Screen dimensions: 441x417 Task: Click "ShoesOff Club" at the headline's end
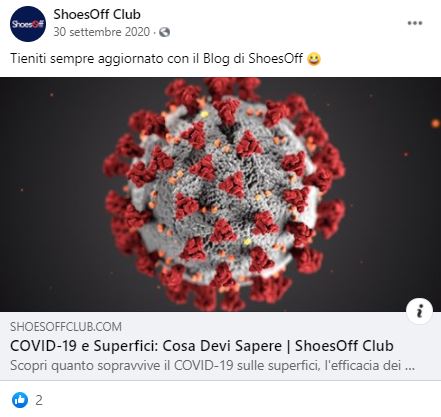point(344,346)
